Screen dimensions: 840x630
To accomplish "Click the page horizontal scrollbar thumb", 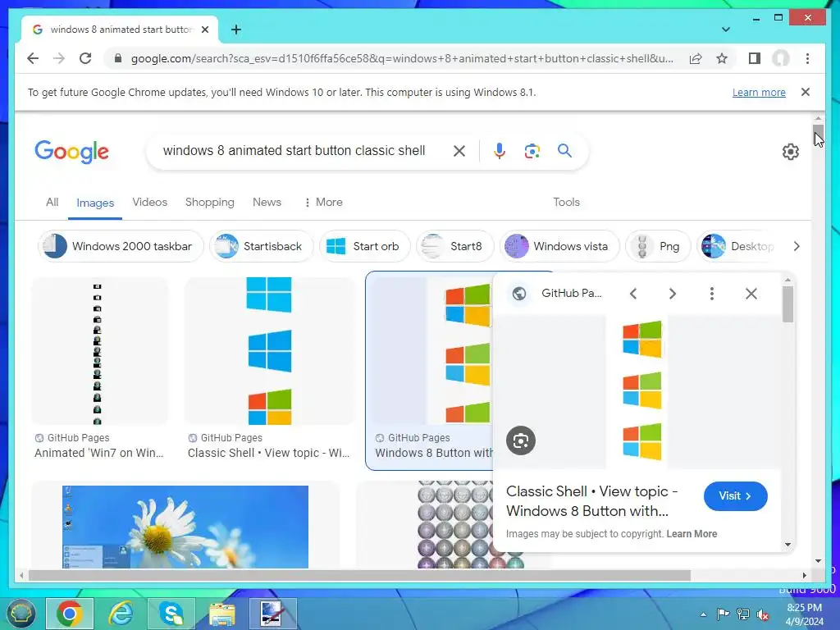I will point(359,575).
